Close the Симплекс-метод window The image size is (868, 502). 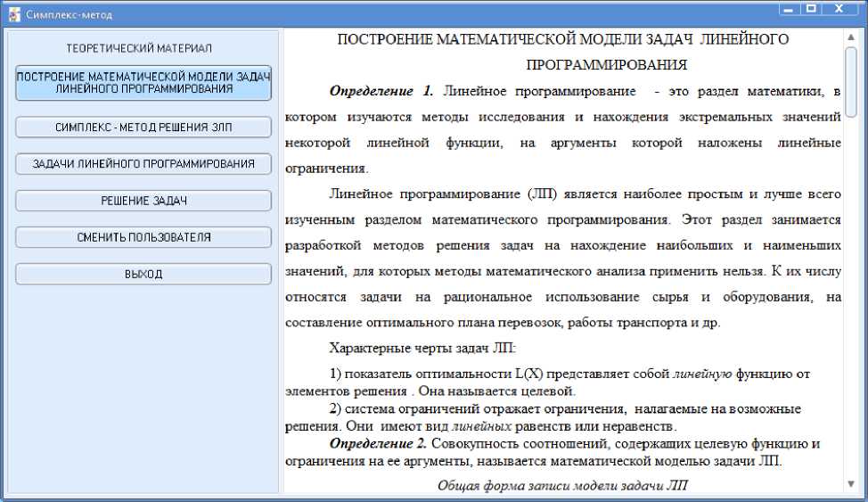pyautogui.click(x=839, y=8)
